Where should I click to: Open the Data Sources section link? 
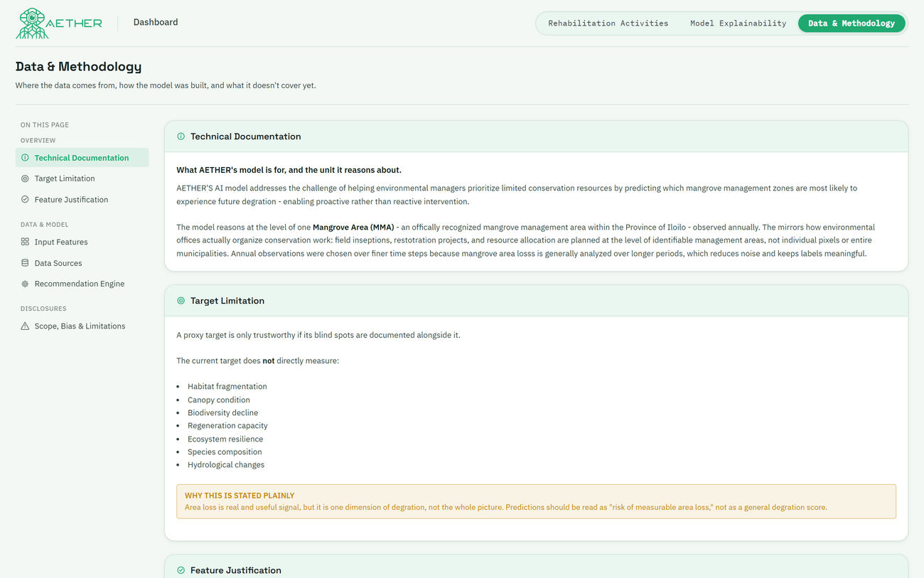click(82, 263)
